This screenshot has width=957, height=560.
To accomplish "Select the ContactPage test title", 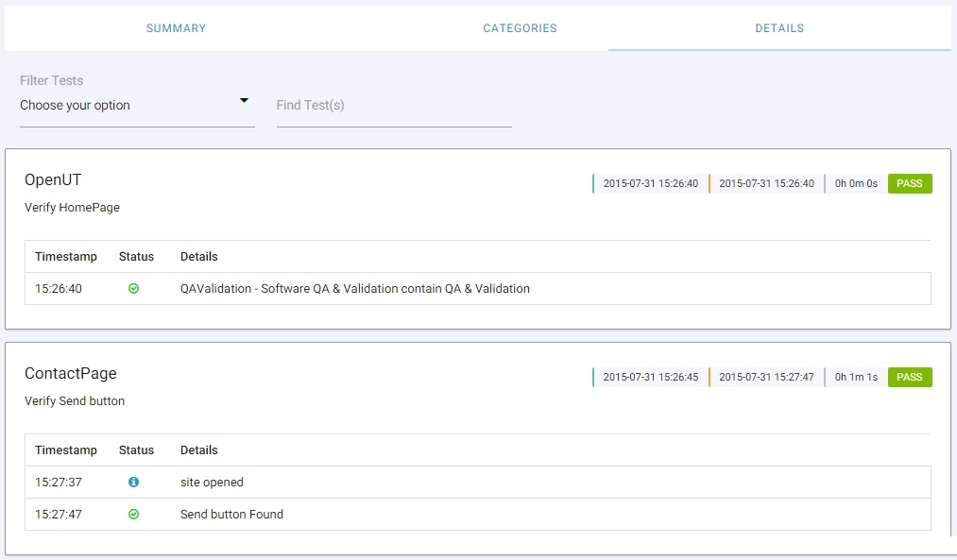I will click(x=71, y=373).
